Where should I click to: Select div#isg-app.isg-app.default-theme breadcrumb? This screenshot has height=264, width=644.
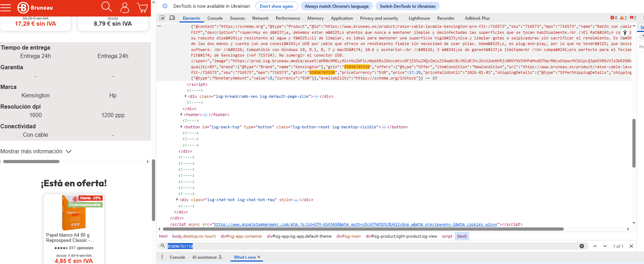[299, 236]
